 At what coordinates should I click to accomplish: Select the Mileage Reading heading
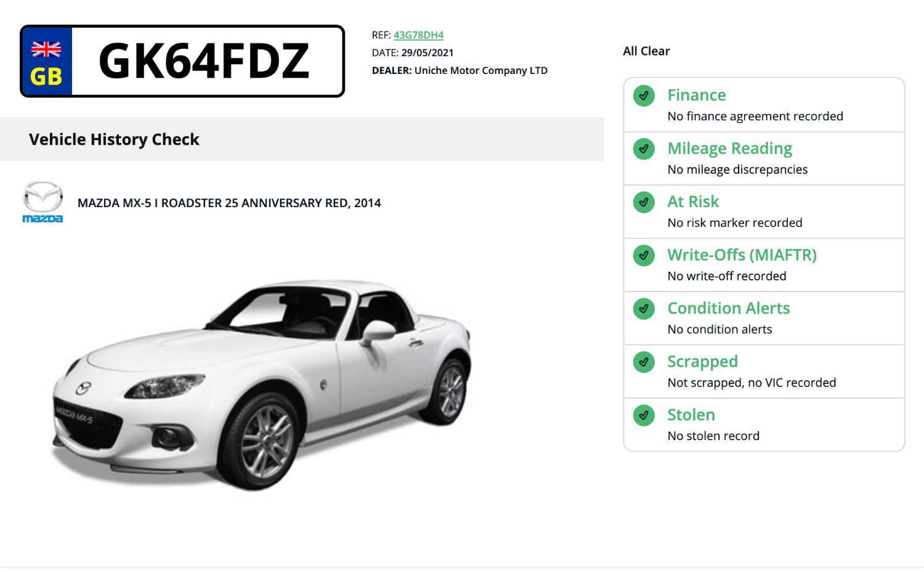click(729, 149)
